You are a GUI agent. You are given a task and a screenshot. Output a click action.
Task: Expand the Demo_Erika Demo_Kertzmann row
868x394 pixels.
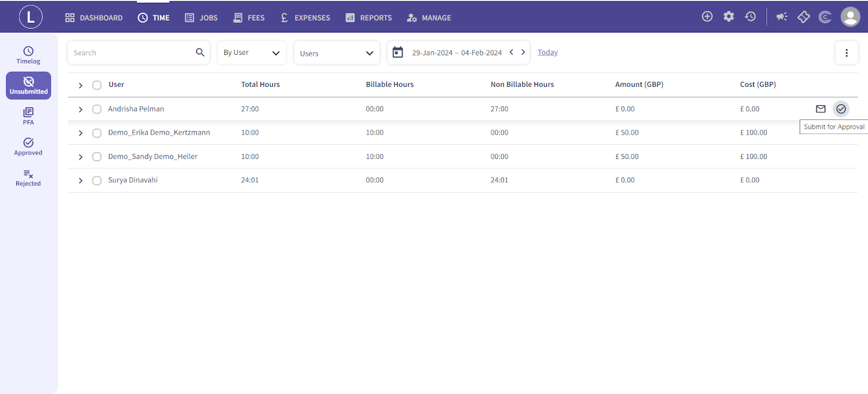80,133
